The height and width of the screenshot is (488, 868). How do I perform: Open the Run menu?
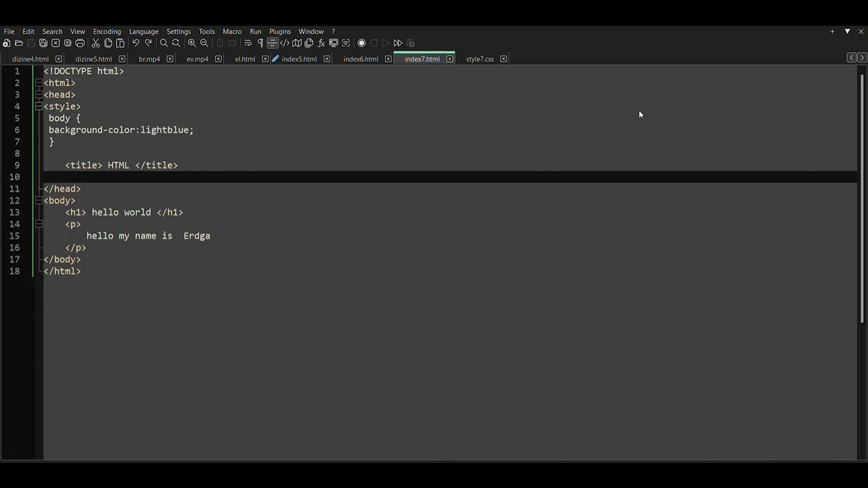[256, 31]
